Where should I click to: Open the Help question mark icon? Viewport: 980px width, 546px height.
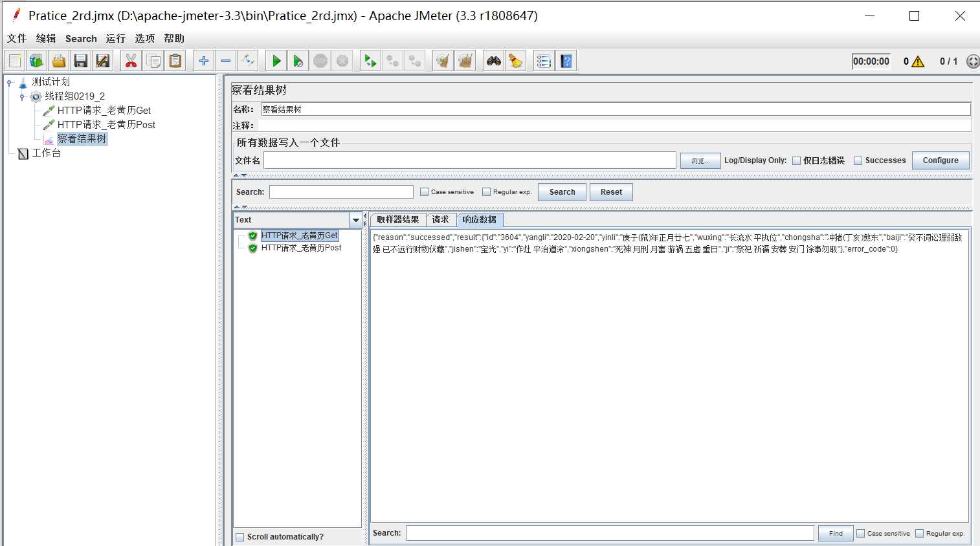click(566, 61)
